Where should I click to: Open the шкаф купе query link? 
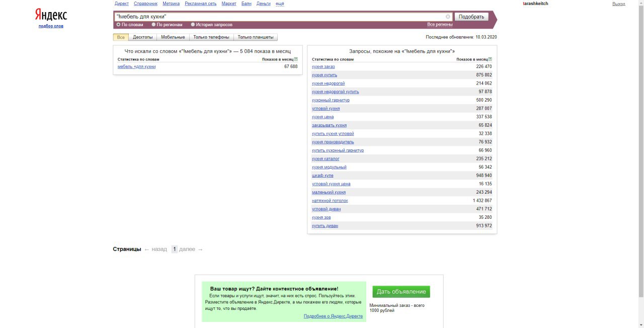point(323,176)
